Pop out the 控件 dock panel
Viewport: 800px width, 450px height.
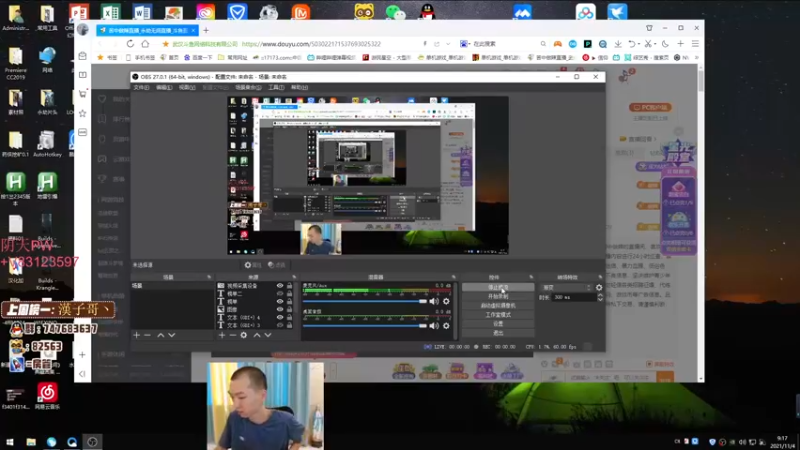point(531,277)
